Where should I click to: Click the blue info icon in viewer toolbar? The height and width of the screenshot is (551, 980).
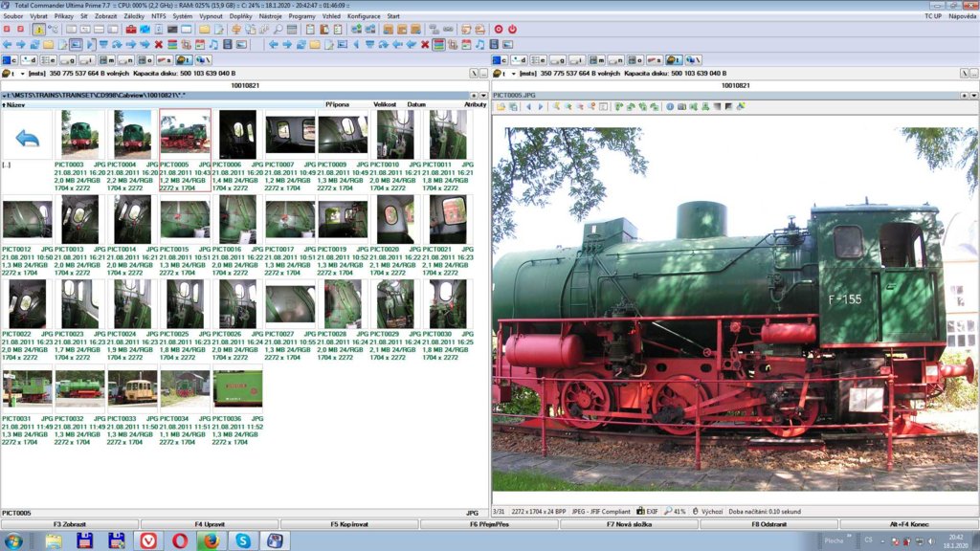(670, 106)
